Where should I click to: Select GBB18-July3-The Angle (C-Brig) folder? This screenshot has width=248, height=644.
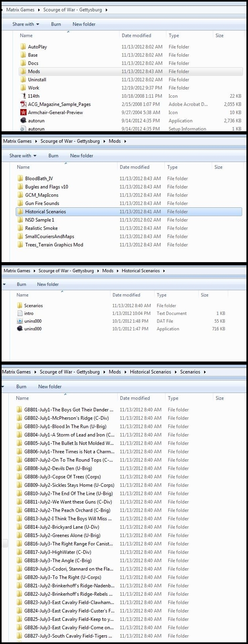pos(58,560)
